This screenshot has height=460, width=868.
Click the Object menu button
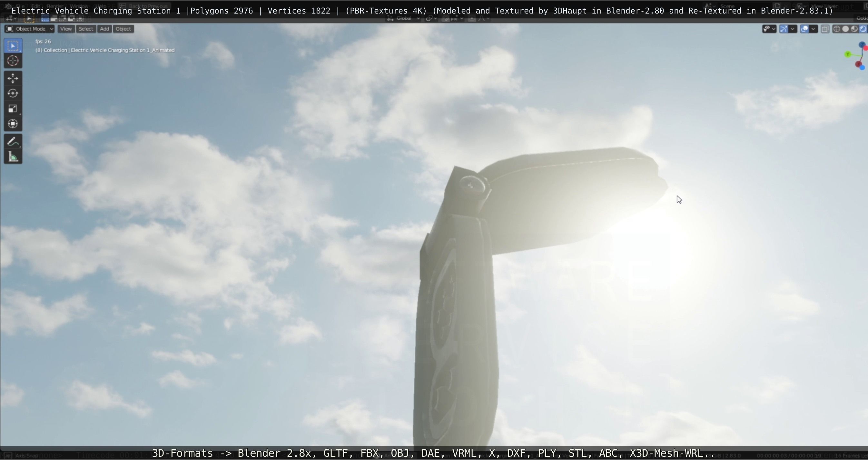(123, 29)
